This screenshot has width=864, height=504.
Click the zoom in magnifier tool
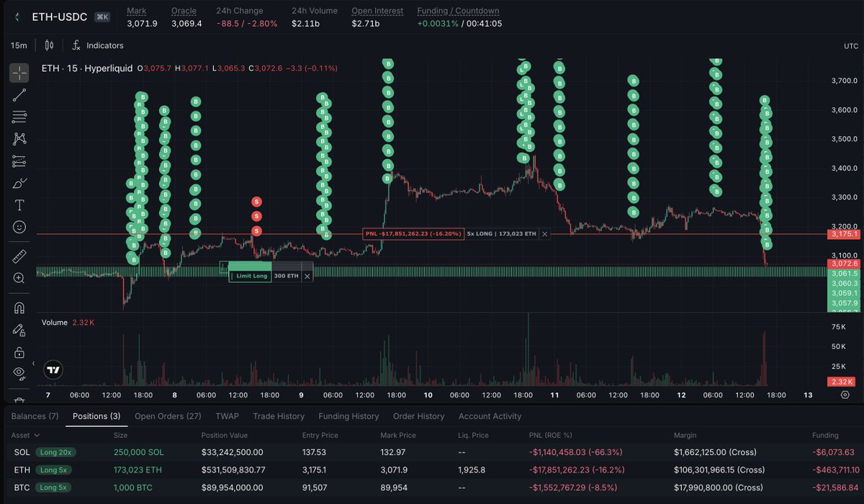click(x=19, y=278)
